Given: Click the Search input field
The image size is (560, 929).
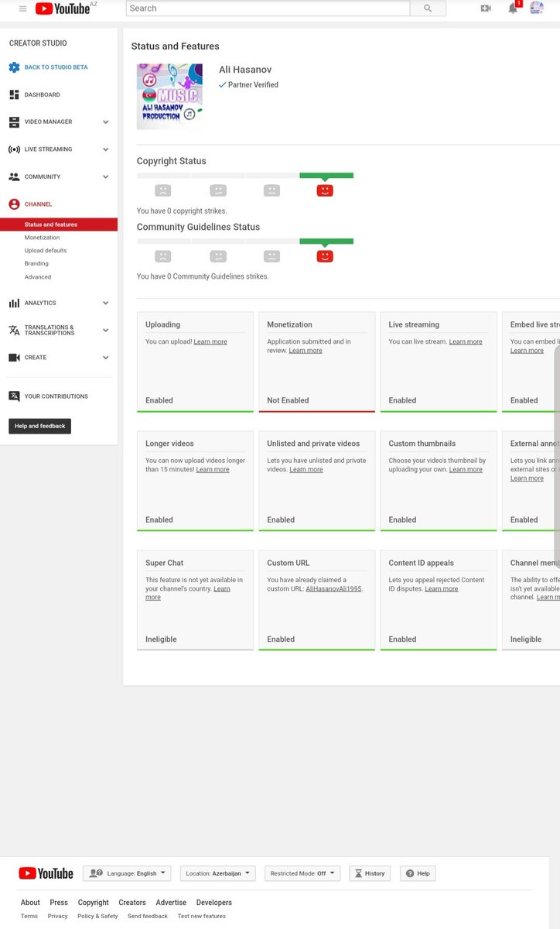Looking at the screenshot, I should point(268,9).
